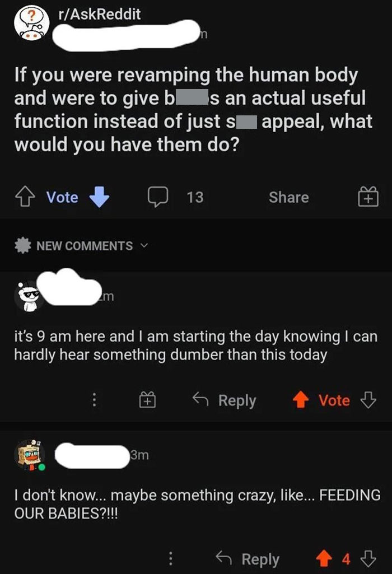392x574 pixels.
Task: Reply to the '9 am' comment
Action: point(230,400)
